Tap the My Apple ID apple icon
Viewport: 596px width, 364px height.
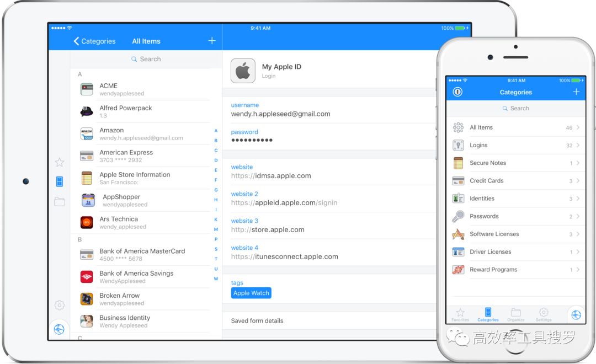click(x=243, y=71)
